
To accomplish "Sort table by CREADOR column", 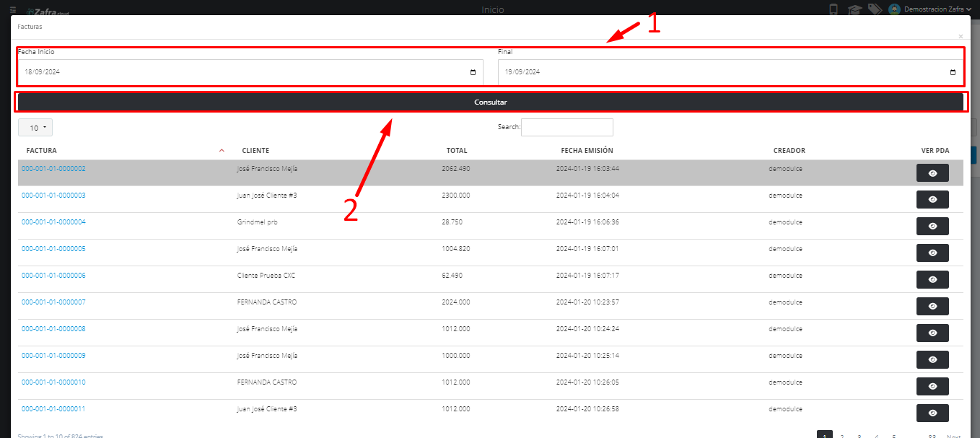I will point(789,151).
